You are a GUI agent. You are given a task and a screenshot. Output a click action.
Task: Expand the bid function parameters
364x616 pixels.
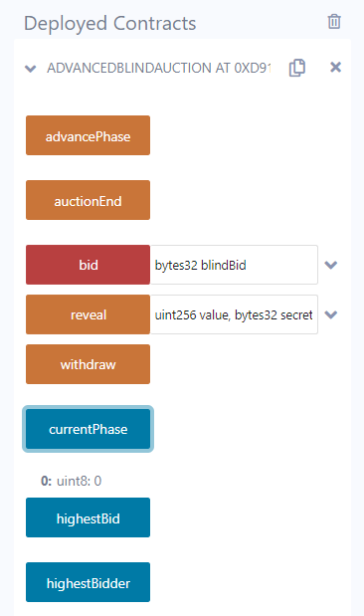coord(331,265)
